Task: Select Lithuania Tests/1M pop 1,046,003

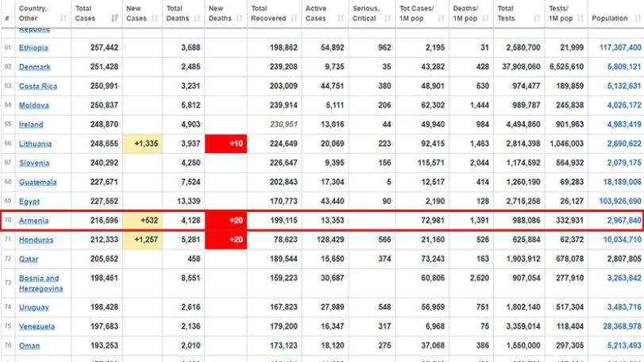Action: click(x=566, y=144)
